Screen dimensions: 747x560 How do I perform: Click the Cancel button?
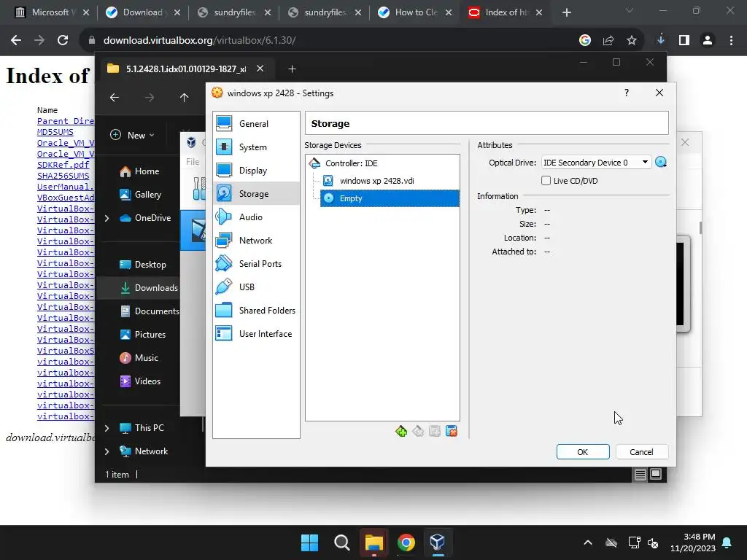click(641, 452)
